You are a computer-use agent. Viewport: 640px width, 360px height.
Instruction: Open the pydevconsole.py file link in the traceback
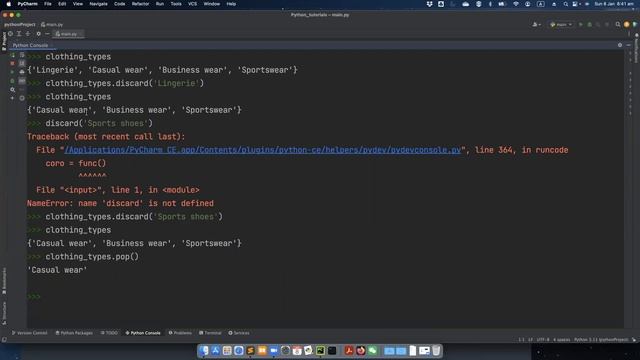262,150
